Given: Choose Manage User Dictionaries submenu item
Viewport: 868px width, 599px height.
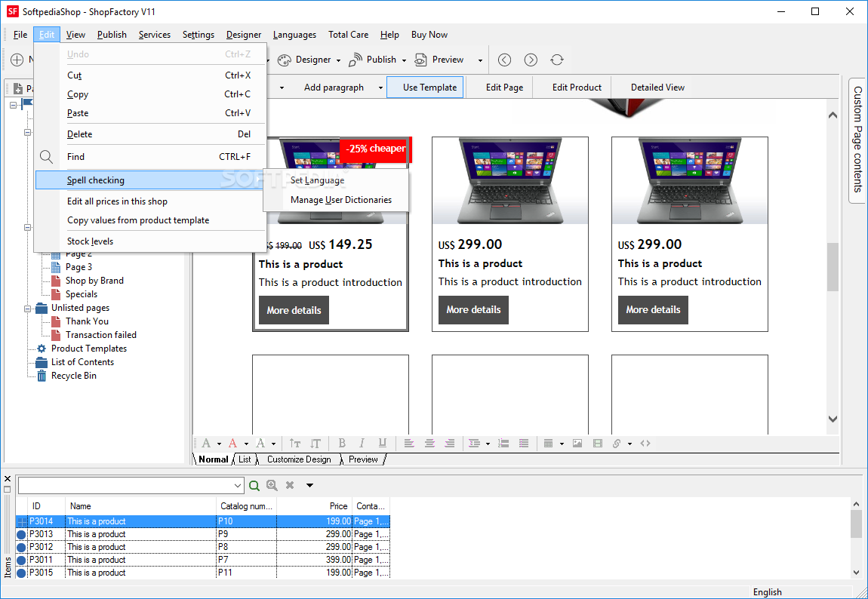Looking at the screenshot, I should (336, 200).
